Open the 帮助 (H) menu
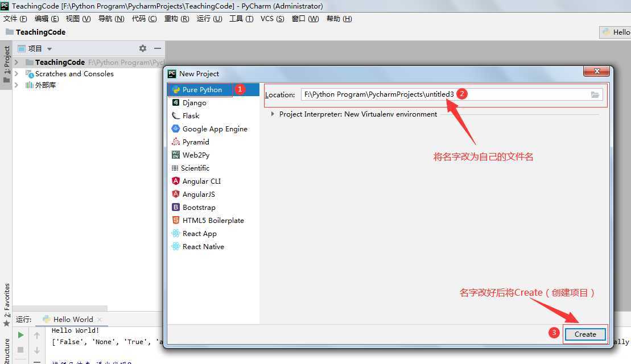 [x=339, y=19]
